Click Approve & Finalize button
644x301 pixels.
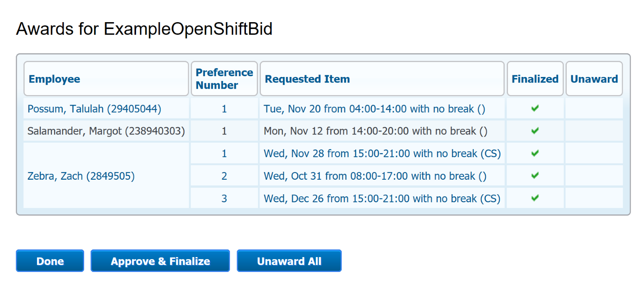coord(160,261)
